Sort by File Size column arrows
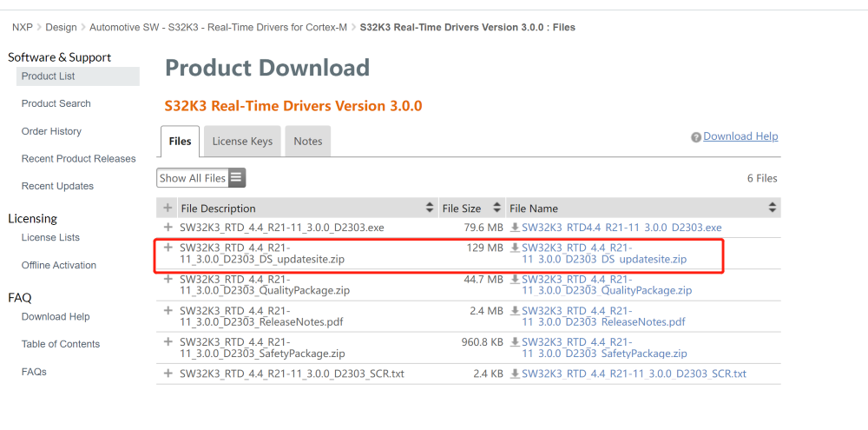 496,208
